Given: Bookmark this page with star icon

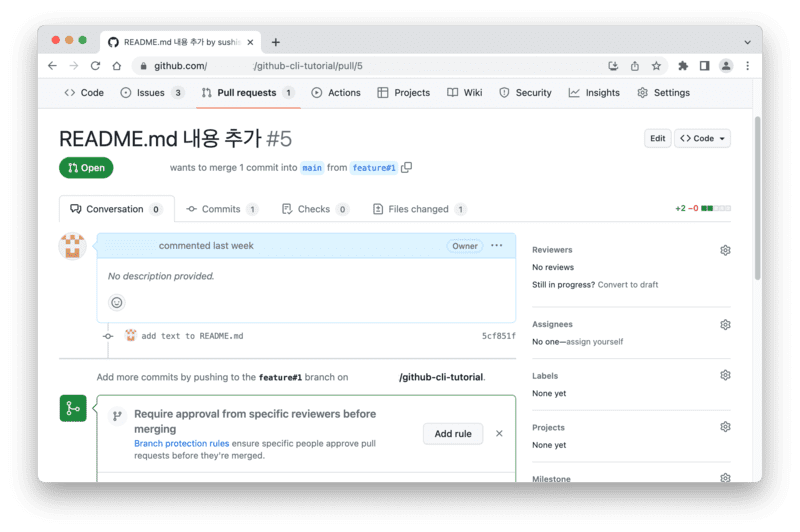Looking at the screenshot, I should point(656,66).
